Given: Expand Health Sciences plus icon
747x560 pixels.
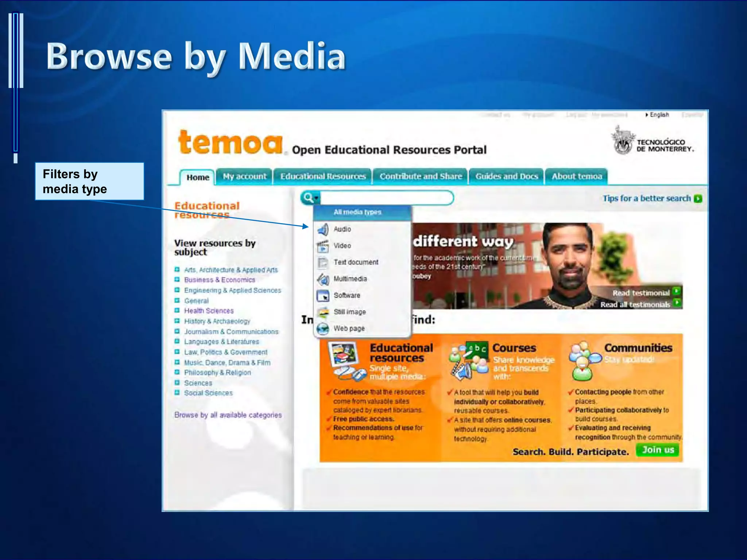Looking at the screenshot, I should tap(177, 311).
